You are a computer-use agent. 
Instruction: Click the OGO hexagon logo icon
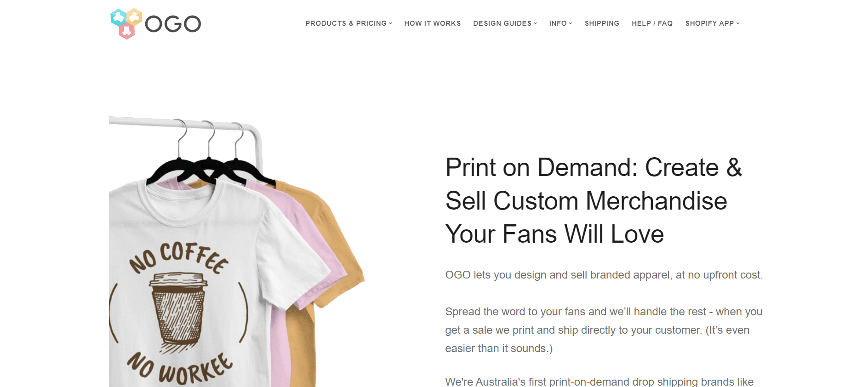pyautogui.click(x=126, y=23)
